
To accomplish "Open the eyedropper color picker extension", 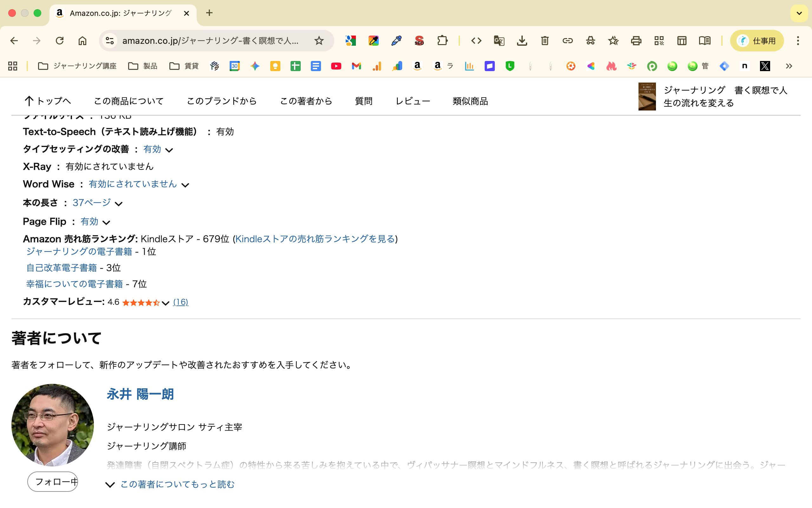I will click(396, 41).
